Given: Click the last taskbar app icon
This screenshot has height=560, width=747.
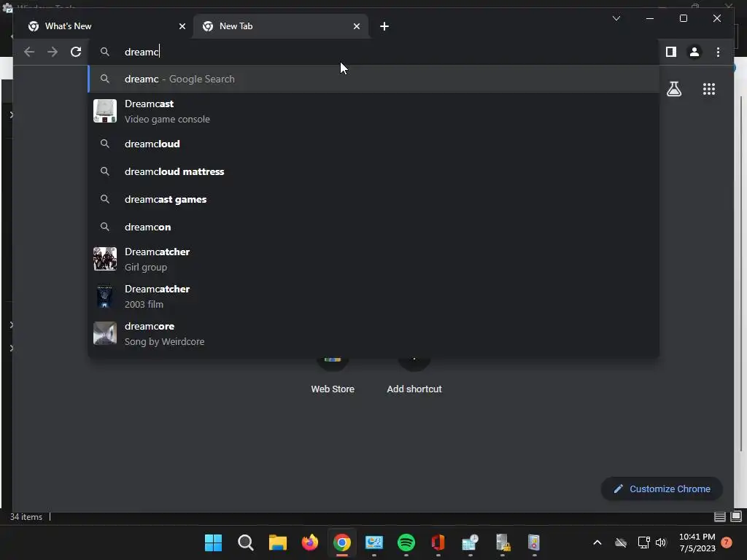Looking at the screenshot, I should (534, 542).
